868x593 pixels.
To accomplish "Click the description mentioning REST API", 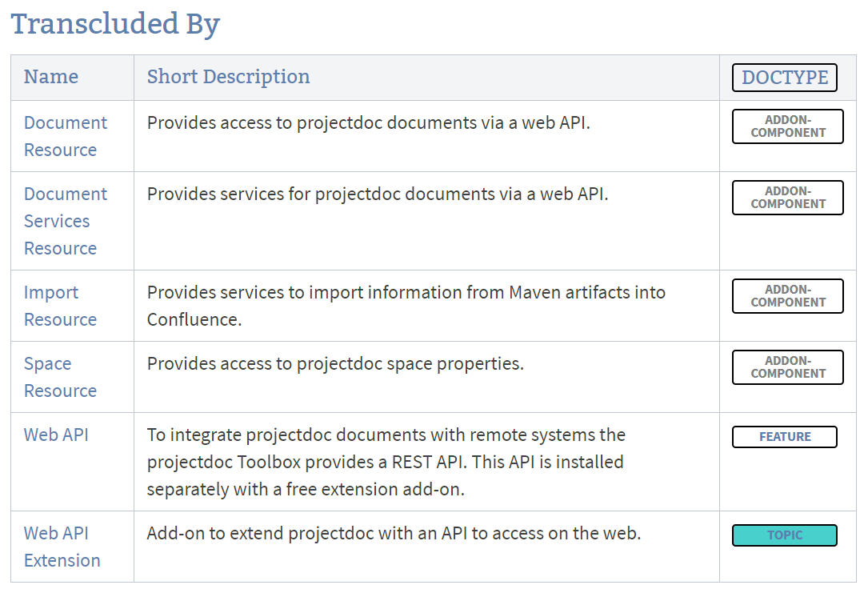I will click(x=386, y=462).
